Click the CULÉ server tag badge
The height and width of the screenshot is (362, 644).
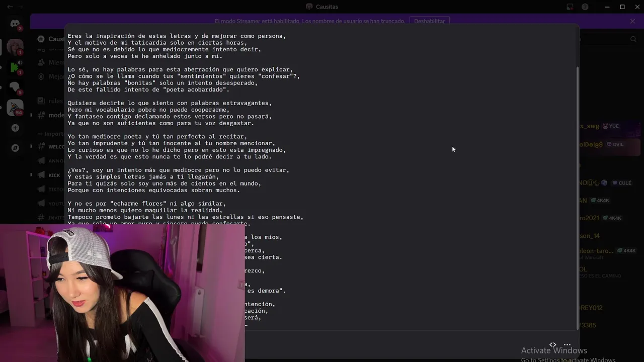pyautogui.click(x=622, y=183)
